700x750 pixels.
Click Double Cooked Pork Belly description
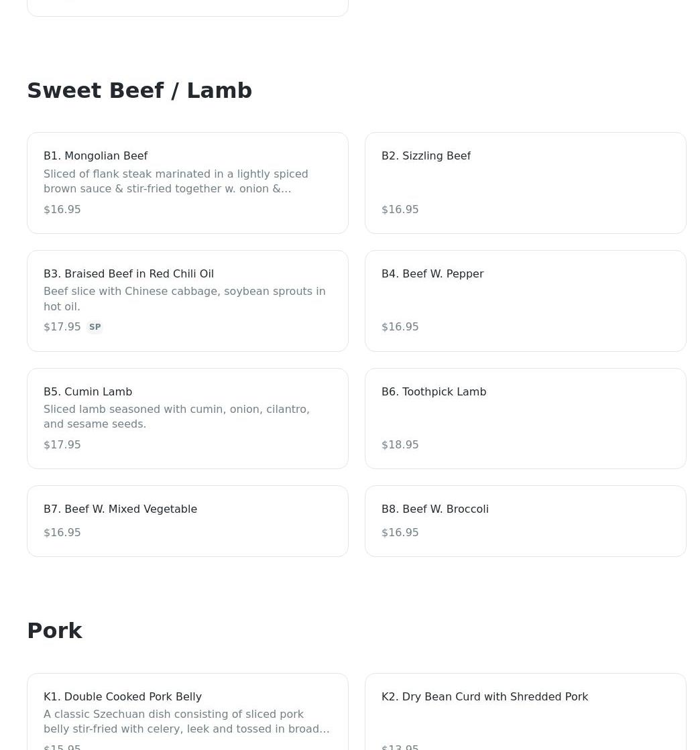tap(186, 721)
